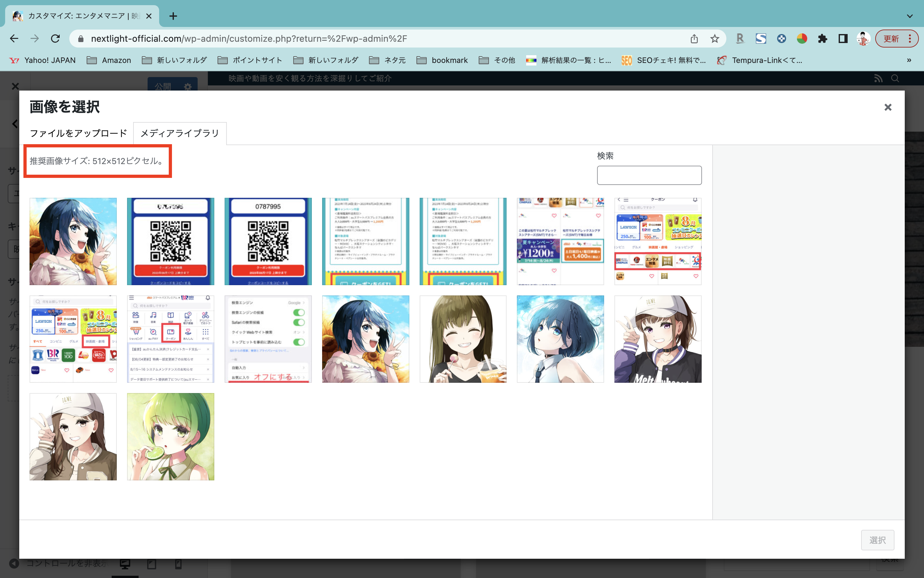Open the ポイントサイト bookmark folder
This screenshot has height=578, width=924.
pyautogui.click(x=250, y=60)
